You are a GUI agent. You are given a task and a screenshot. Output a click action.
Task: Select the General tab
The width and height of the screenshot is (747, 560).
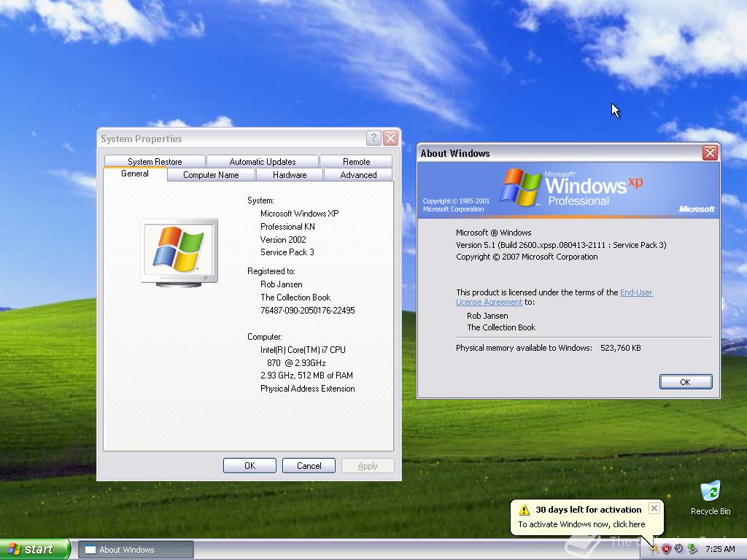[x=135, y=174]
